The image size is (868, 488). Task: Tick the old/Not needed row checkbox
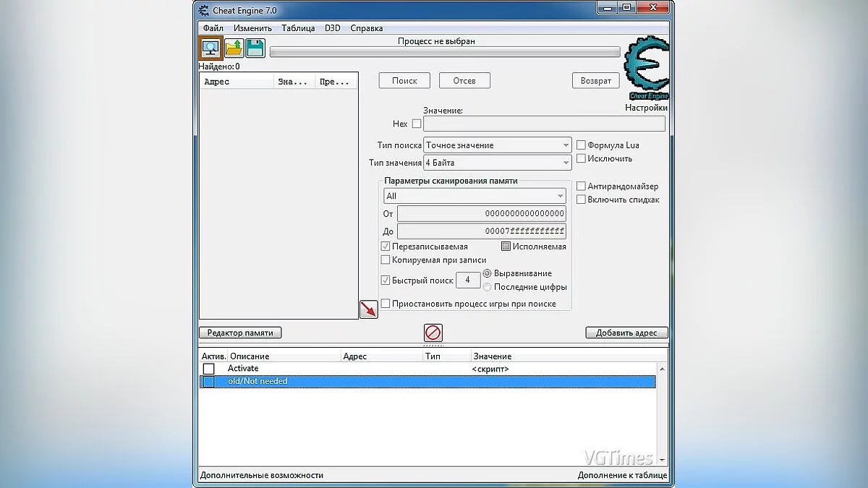[x=208, y=381]
